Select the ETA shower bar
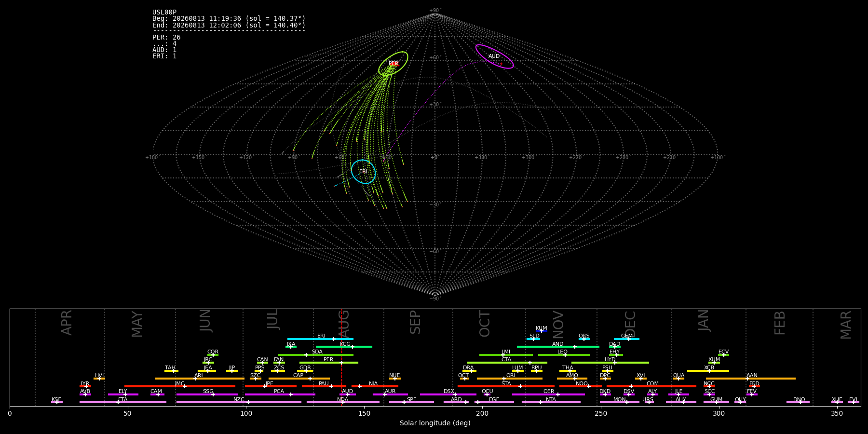 [123, 402]
